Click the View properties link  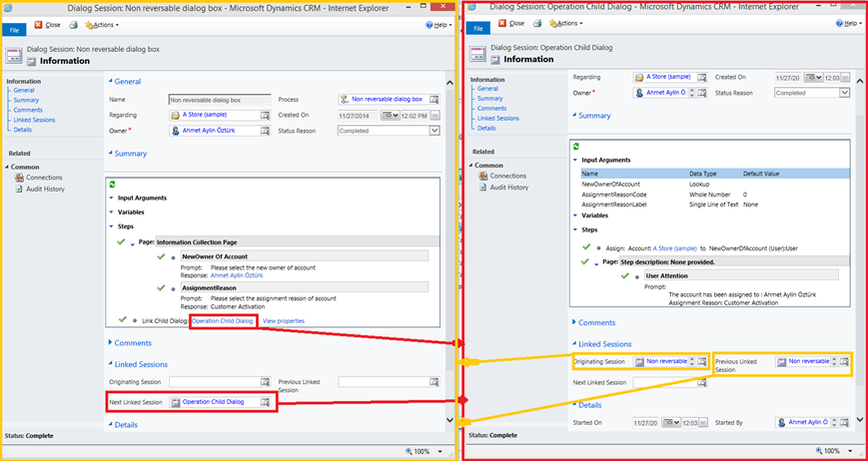[284, 321]
